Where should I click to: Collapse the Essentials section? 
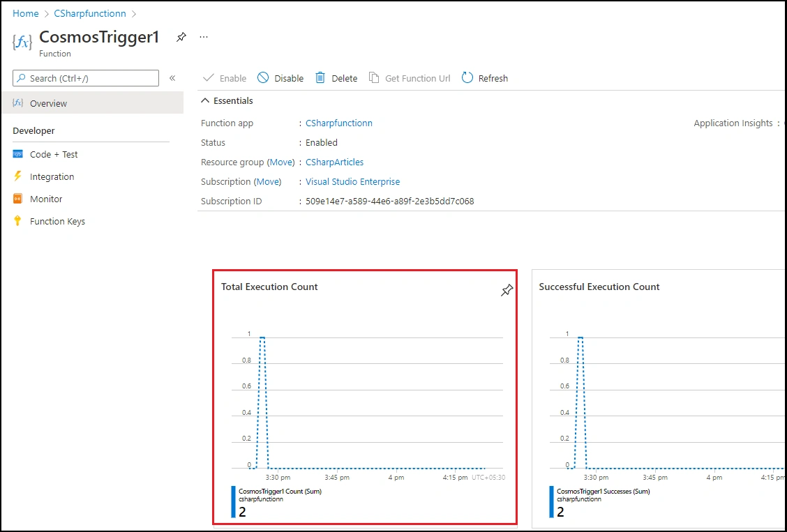(227, 101)
